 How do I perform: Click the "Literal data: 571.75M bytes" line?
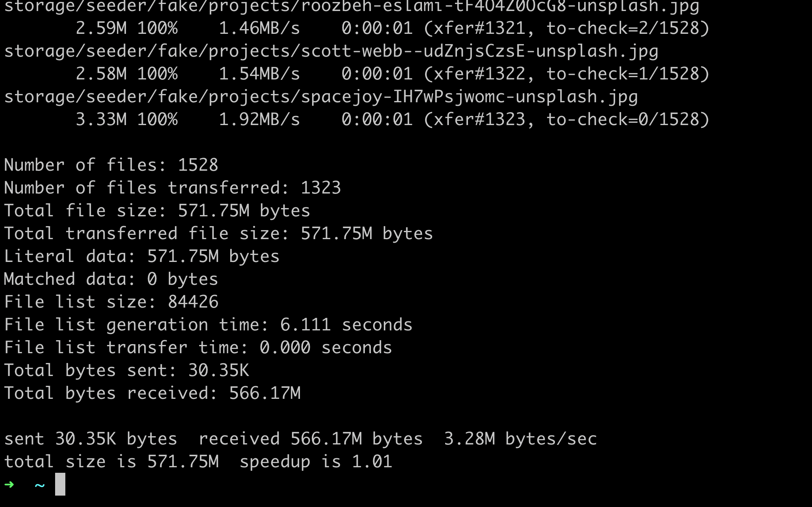click(x=142, y=256)
